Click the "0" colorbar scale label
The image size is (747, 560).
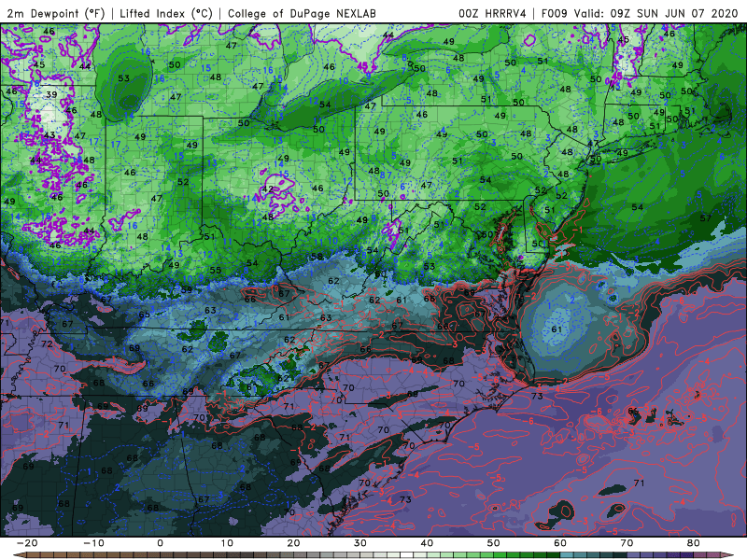160,543
